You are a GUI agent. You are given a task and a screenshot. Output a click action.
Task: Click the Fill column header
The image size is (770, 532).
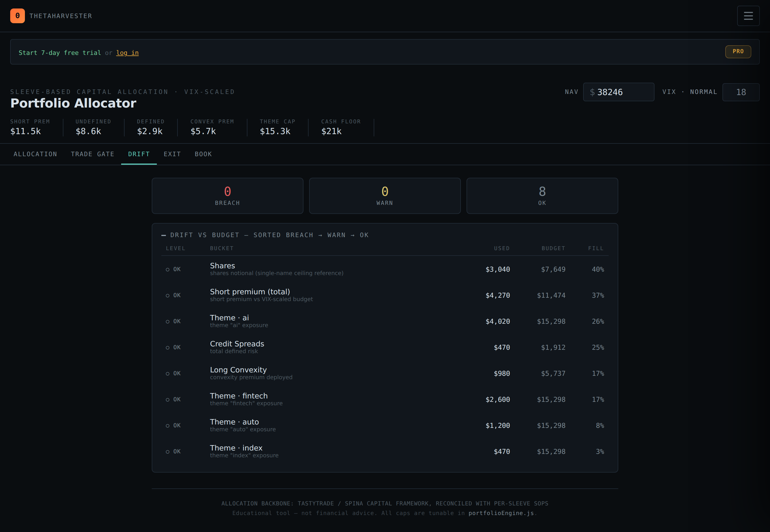point(596,248)
